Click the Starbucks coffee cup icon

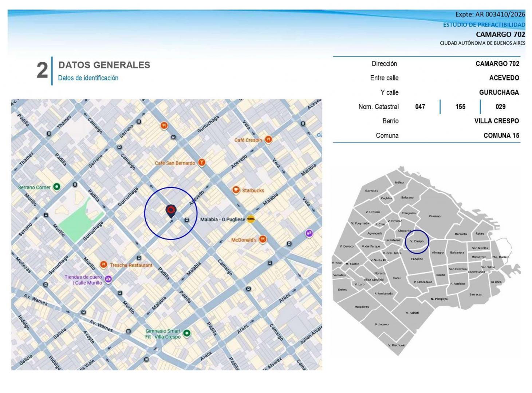click(236, 190)
